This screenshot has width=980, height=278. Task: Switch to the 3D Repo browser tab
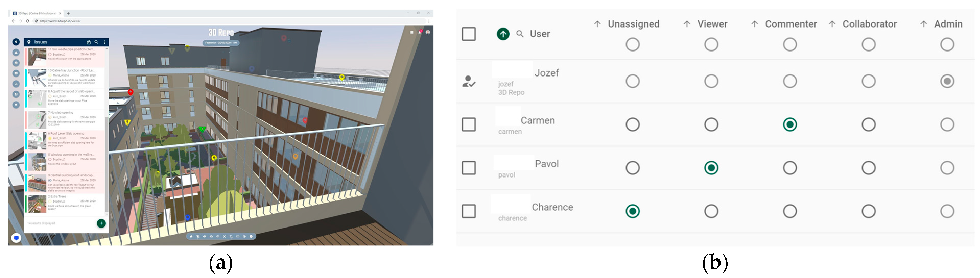(36, 13)
